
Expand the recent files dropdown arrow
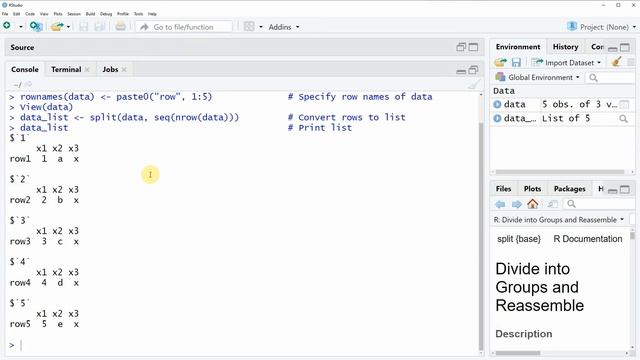pos(68,27)
